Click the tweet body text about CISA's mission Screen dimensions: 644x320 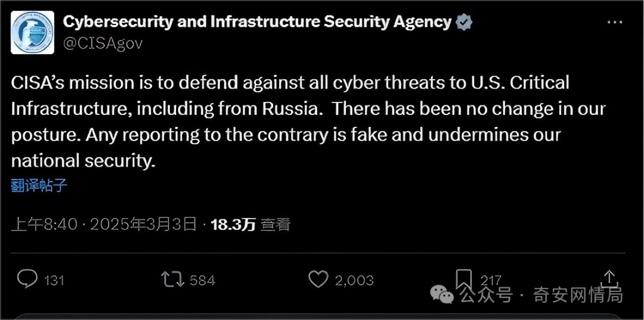click(308, 122)
